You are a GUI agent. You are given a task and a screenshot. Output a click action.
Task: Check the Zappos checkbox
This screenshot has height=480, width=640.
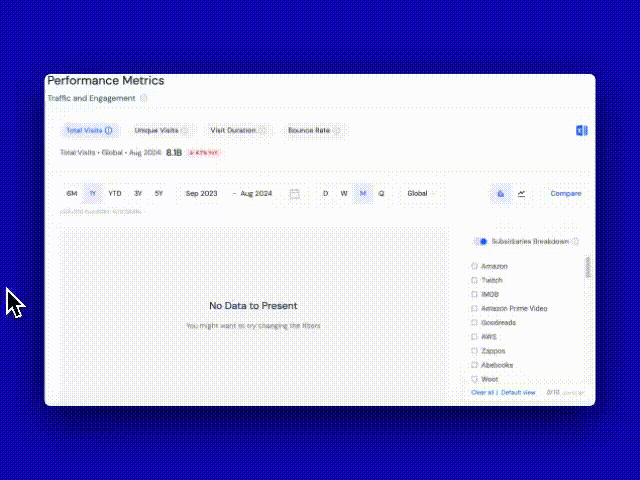(x=474, y=351)
